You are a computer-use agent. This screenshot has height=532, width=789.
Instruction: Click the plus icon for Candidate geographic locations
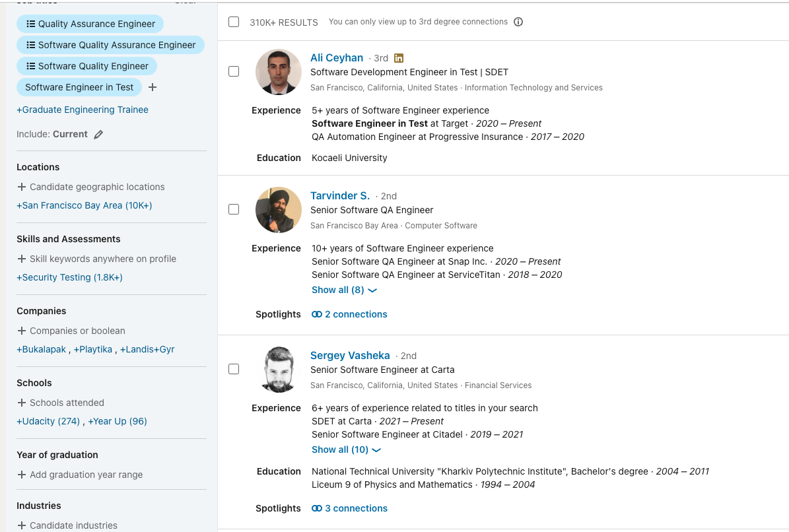(x=22, y=187)
